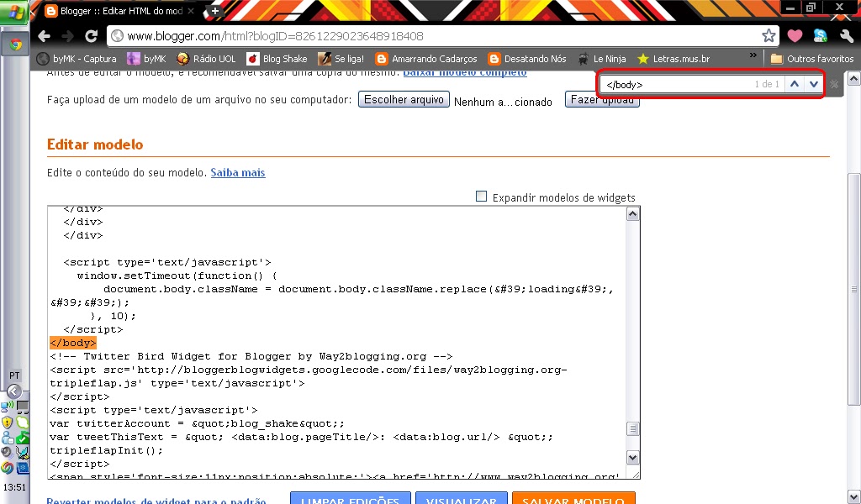
Task: Open the Baixar modelo completo link
Action: click(464, 72)
